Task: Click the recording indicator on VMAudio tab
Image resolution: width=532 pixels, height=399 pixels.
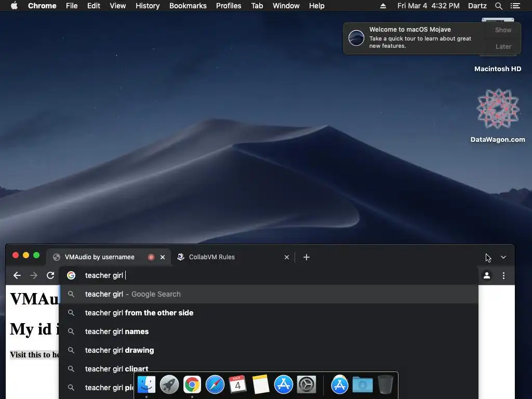Action: pyautogui.click(x=151, y=257)
